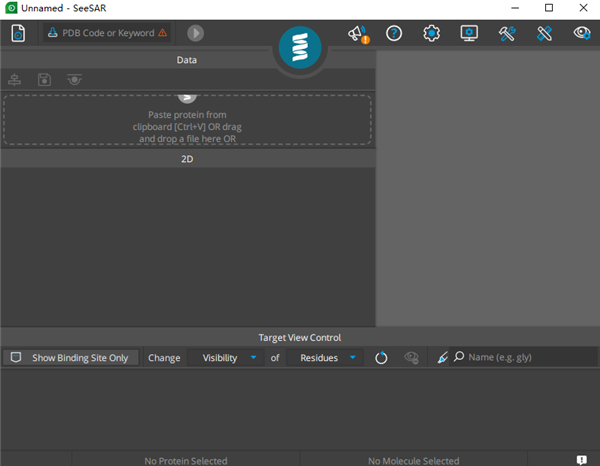The height and width of the screenshot is (466, 600).
Task: Expand the Visibility dropdown
Action: [225, 358]
